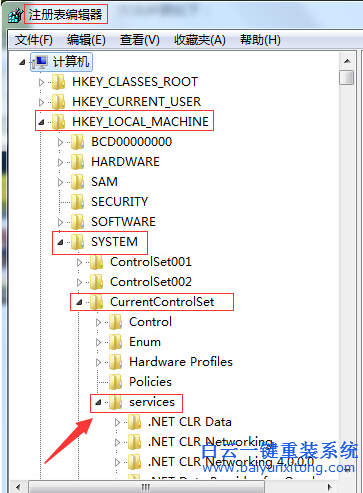The height and width of the screenshot is (493, 363).
Task: Click the BCD00000000 folder icon
Action: [x=78, y=142]
